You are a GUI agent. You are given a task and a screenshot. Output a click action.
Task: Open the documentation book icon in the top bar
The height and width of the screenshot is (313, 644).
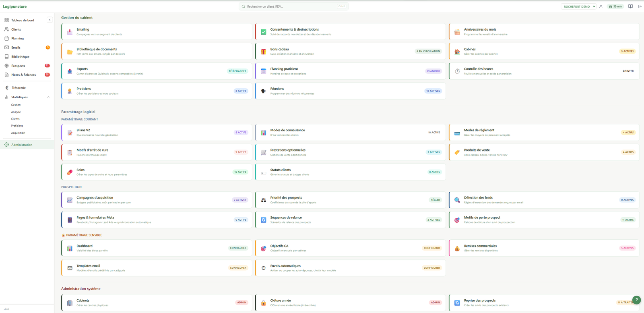coord(630,6)
